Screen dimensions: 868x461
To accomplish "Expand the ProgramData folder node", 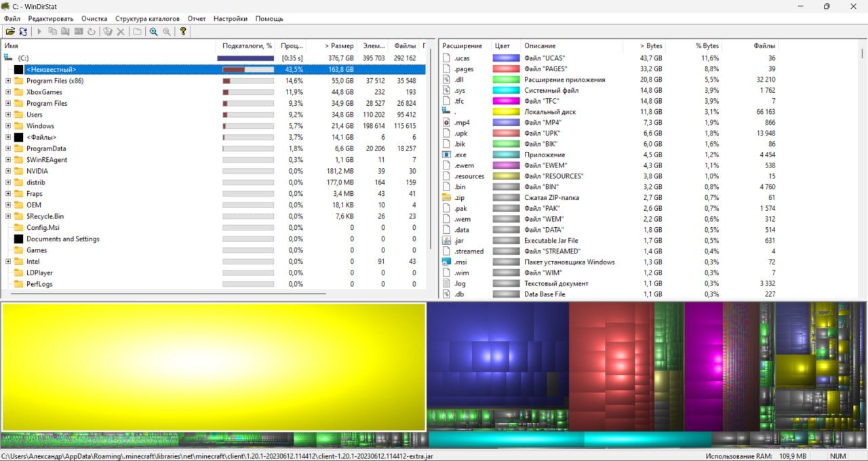I will click(x=8, y=148).
